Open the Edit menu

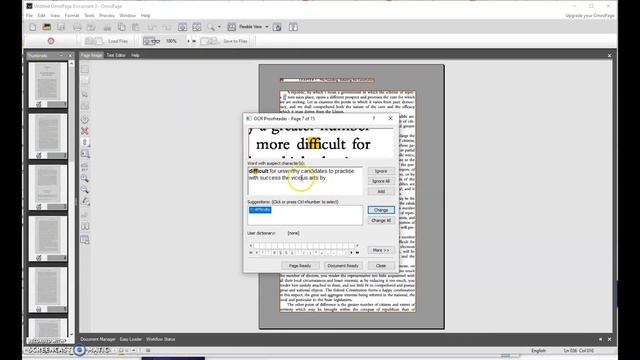point(42,16)
